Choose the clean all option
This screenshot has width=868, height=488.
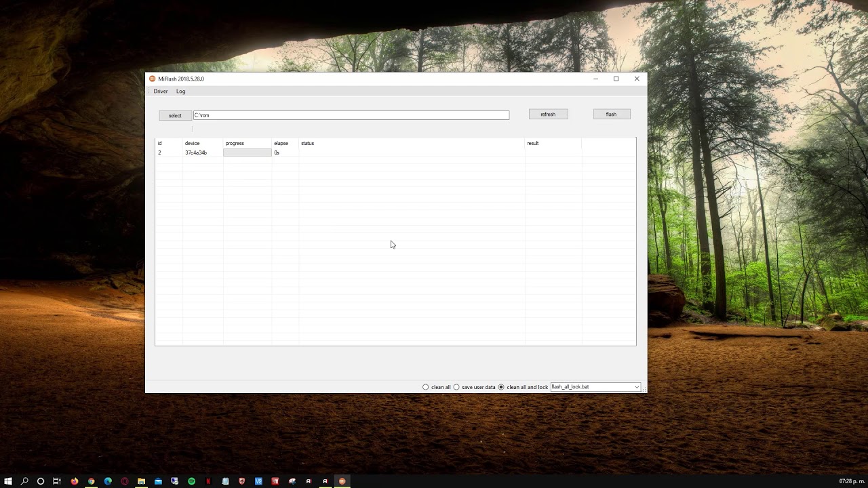(x=437, y=387)
